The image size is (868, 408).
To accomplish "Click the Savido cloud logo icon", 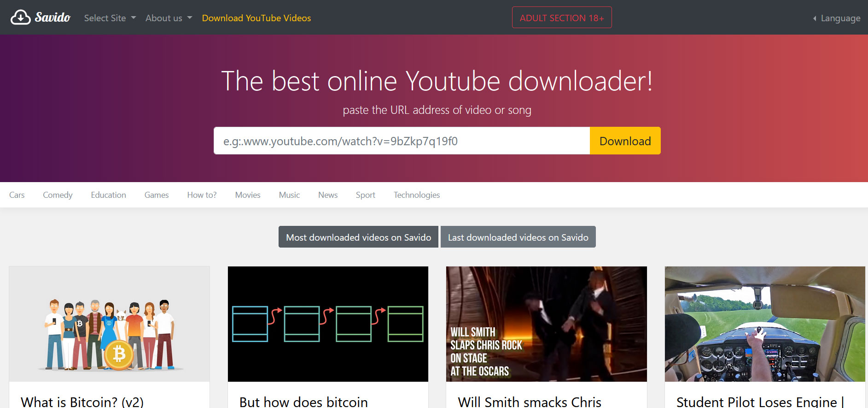I will [20, 18].
